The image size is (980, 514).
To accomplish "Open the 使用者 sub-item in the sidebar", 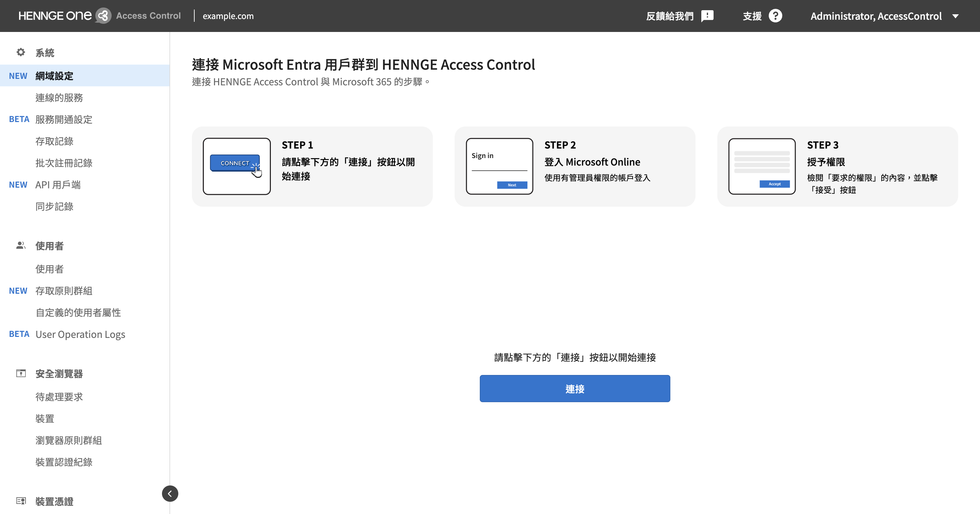I will [x=49, y=269].
